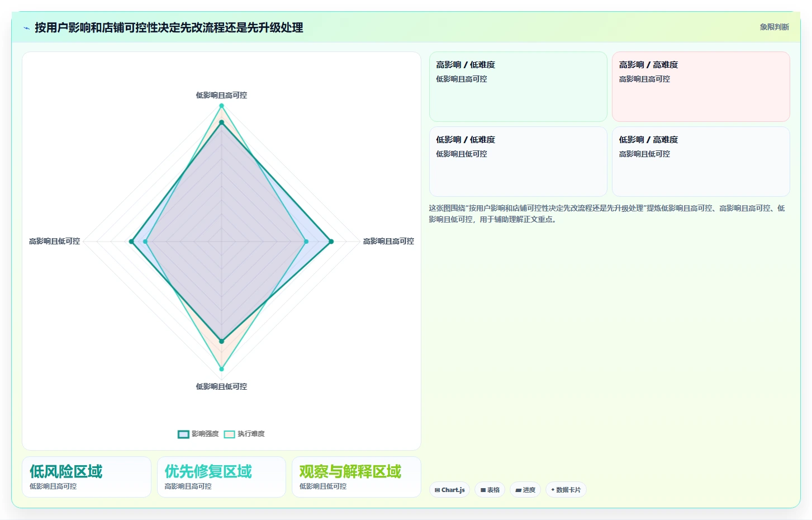Click the bottom radar axis label 低影响且低可控
The height and width of the screenshot is (520, 812).
pos(221,387)
